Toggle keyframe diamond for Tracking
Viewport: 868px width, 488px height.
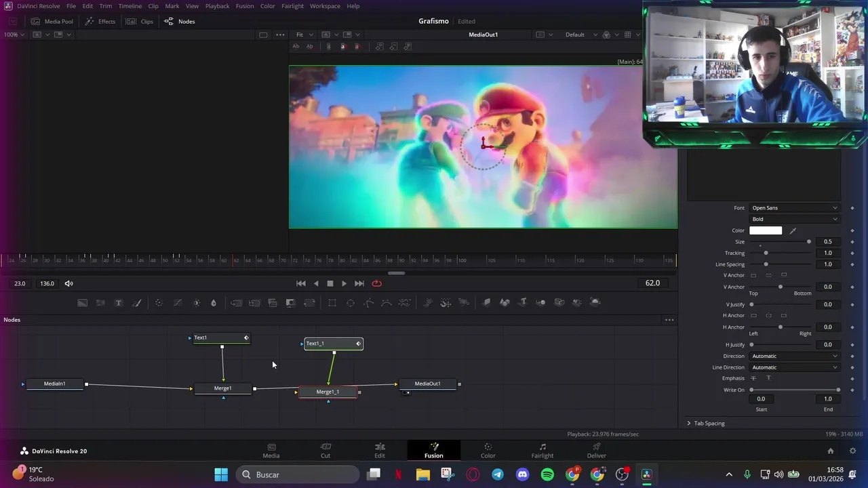(x=852, y=253)
